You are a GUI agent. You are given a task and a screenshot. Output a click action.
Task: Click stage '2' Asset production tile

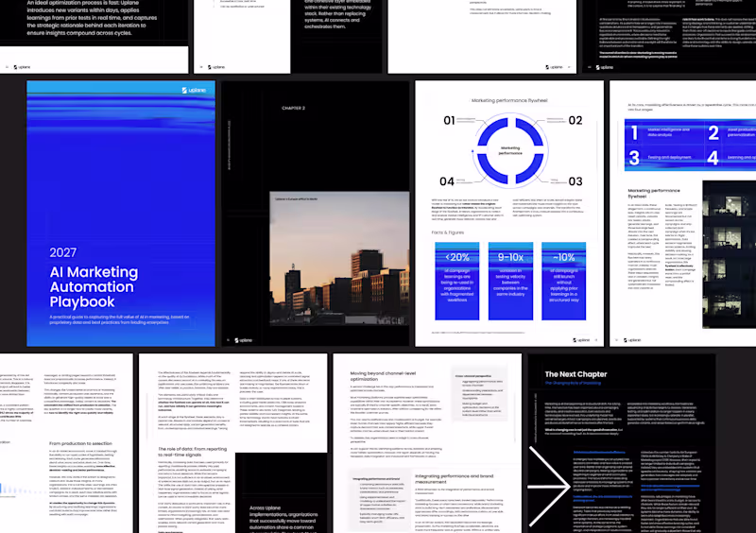(x=730, y=132)
